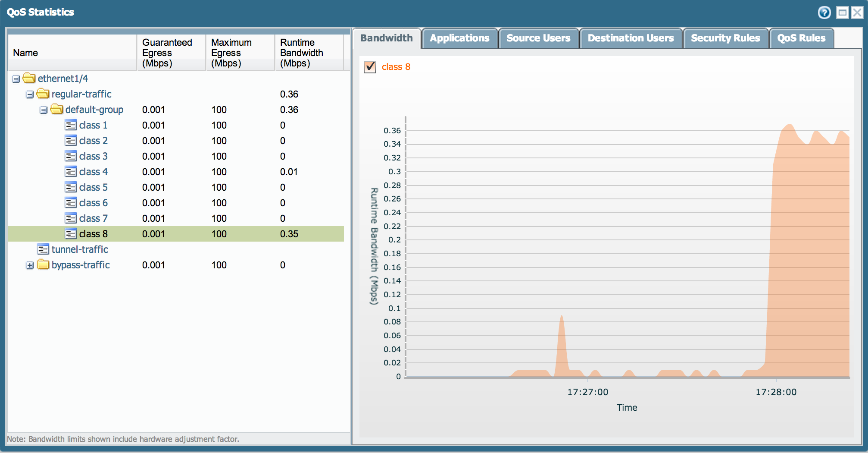Click the class 2 icon

tap(71, 141)
